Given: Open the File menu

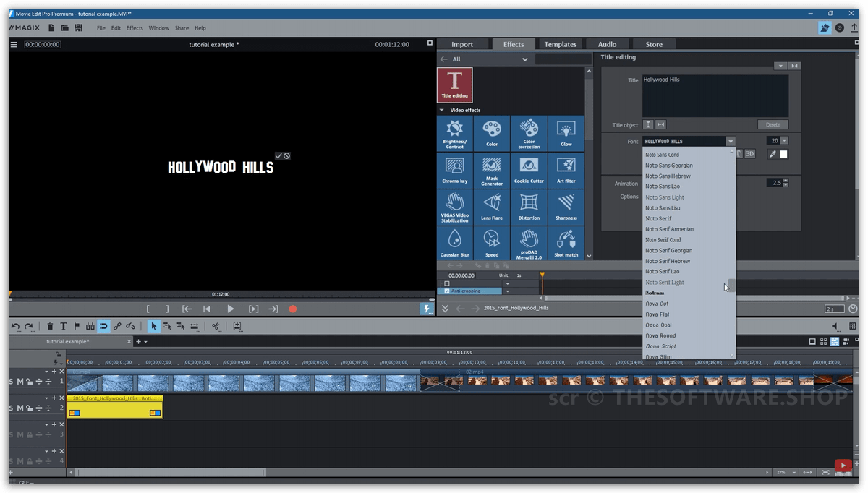Looking at the screenshot, I should (101, 28).
